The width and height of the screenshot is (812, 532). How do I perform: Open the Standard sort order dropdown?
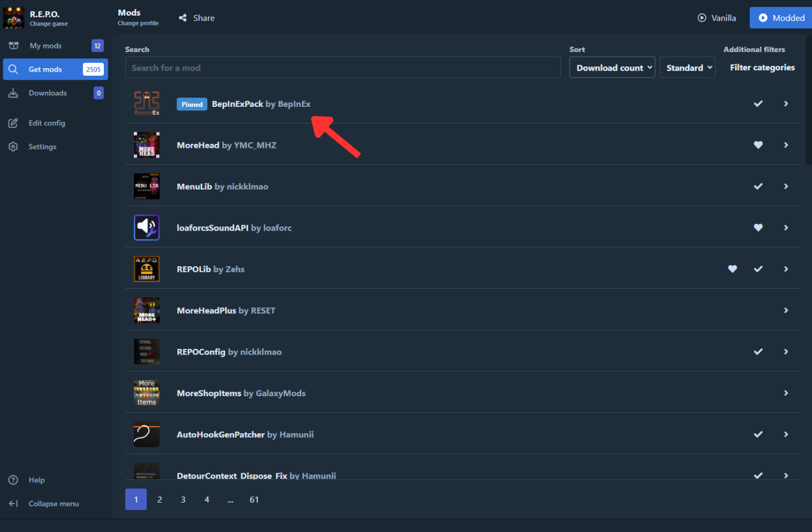tap(687, 68)
